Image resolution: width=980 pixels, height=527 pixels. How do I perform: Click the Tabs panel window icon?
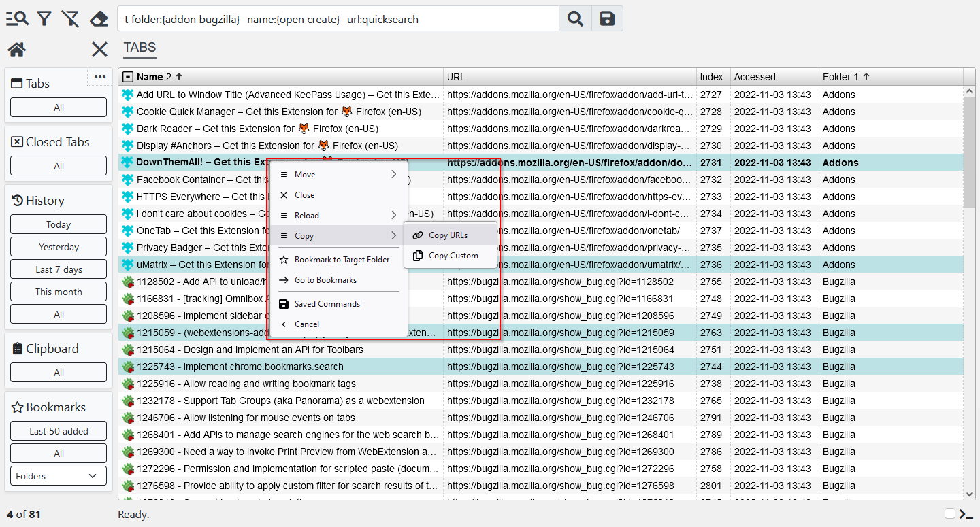tap(18, 84)
